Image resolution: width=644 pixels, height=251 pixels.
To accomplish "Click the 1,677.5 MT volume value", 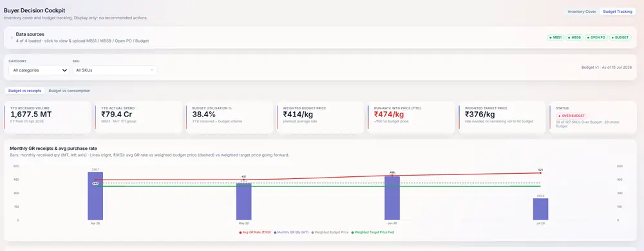I will 31,115.
